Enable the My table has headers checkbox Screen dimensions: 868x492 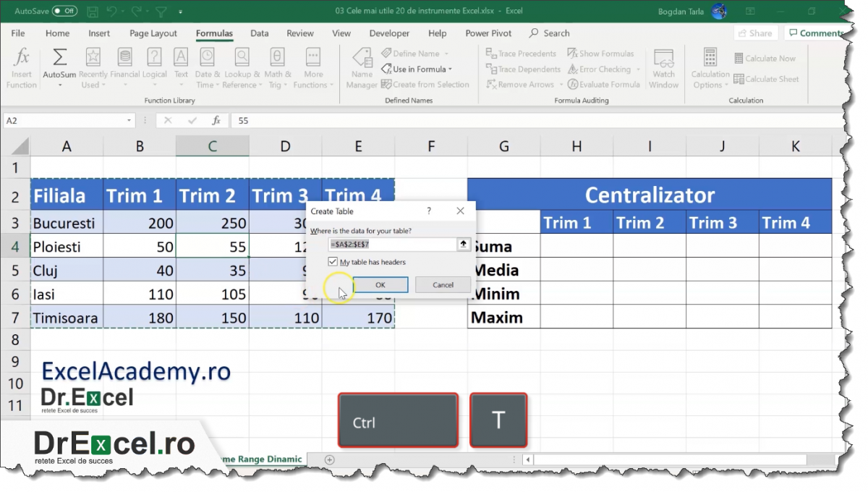(x=333, y=261)
